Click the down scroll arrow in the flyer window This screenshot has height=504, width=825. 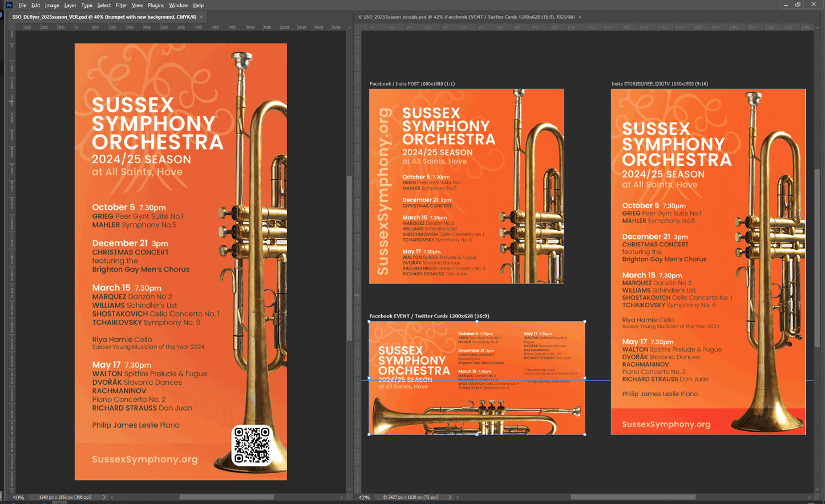point(350,489)
